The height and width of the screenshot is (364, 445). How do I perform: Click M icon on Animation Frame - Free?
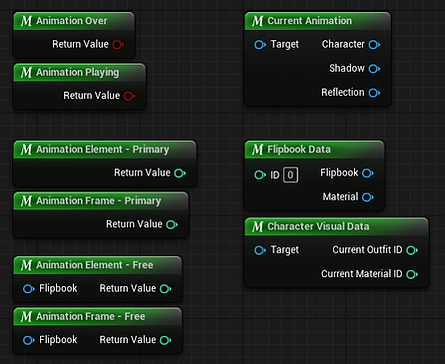pos(26,317)
